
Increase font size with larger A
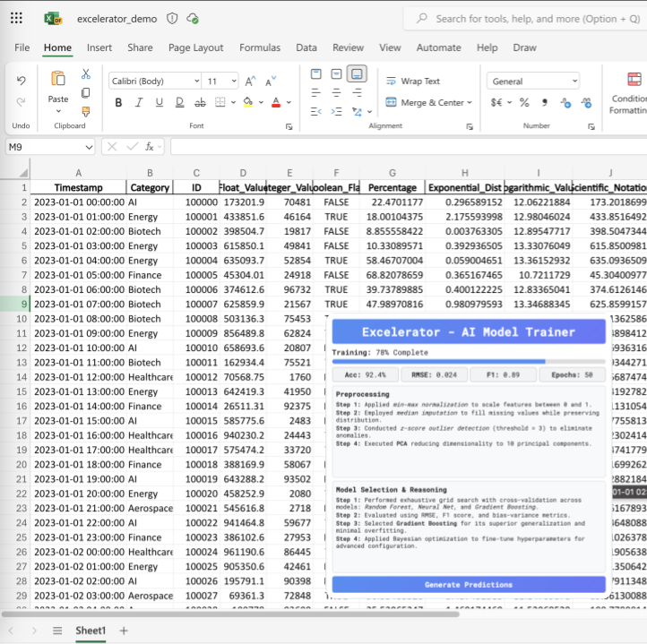tap(250, 82)
